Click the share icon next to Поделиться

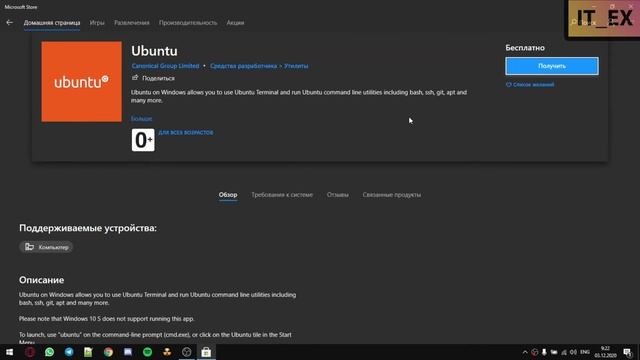[135, 78]
